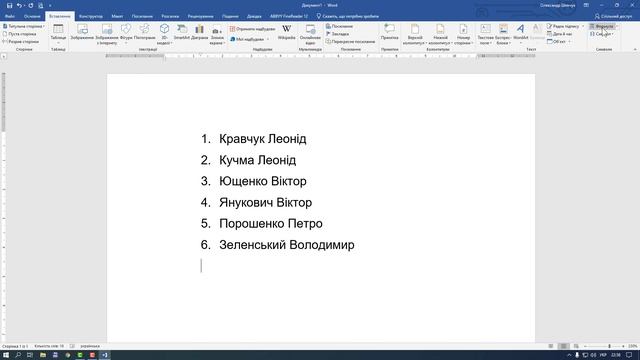Screen dimensions: 640x360
Task: Open the Shapes gallery
Action: 126,34
